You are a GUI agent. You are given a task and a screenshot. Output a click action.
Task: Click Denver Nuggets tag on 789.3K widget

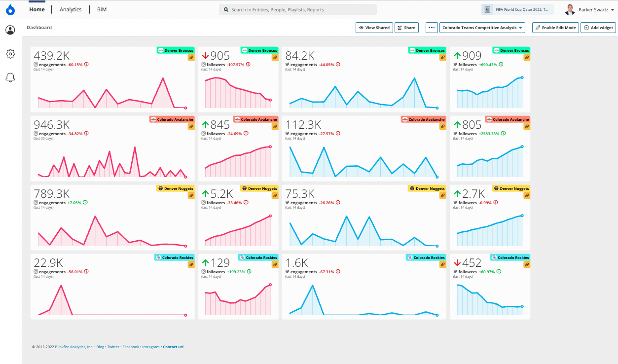176,188
